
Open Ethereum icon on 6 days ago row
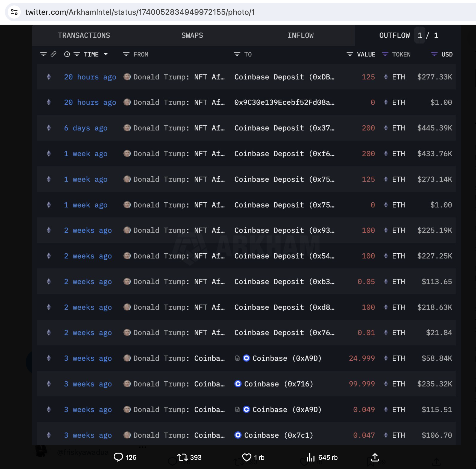[x=49, y=128]
